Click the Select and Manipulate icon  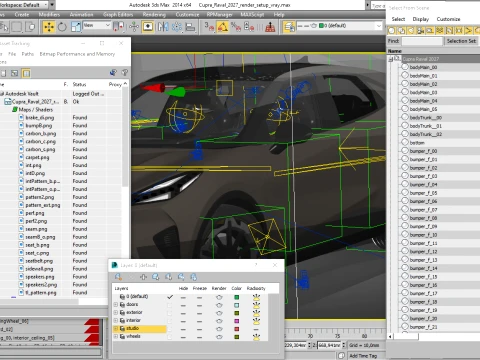[134, 27]
